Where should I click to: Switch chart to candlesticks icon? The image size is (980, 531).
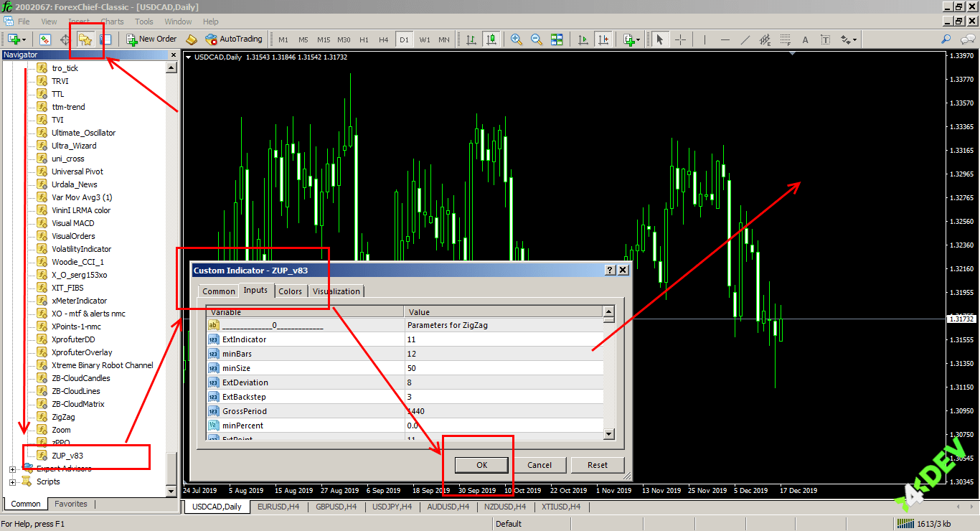click(491, 39)
